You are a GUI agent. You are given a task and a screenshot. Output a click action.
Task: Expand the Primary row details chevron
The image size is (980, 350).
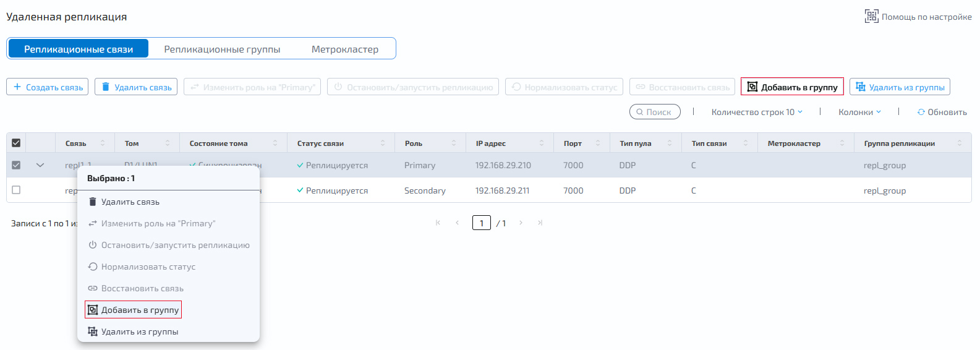point(40,165)
